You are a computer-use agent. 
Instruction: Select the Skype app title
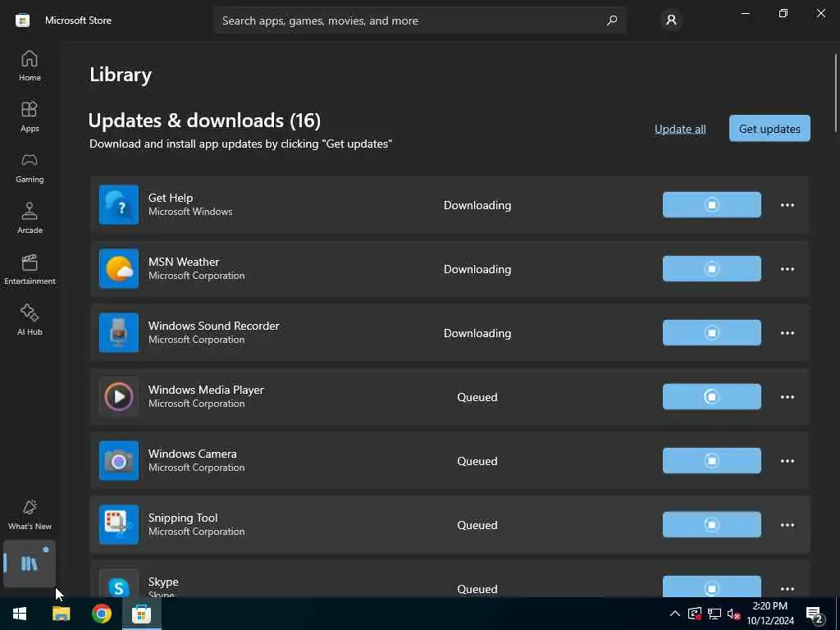click(x=163, y=582)
